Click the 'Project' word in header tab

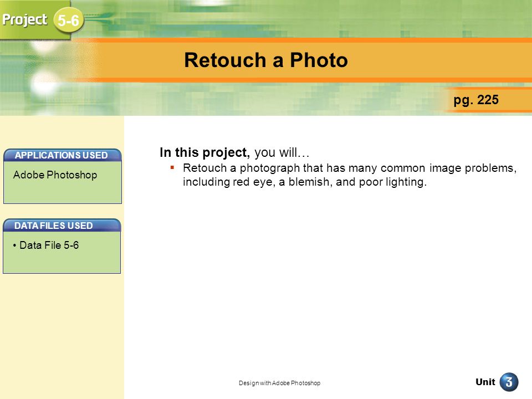[25, 20]
